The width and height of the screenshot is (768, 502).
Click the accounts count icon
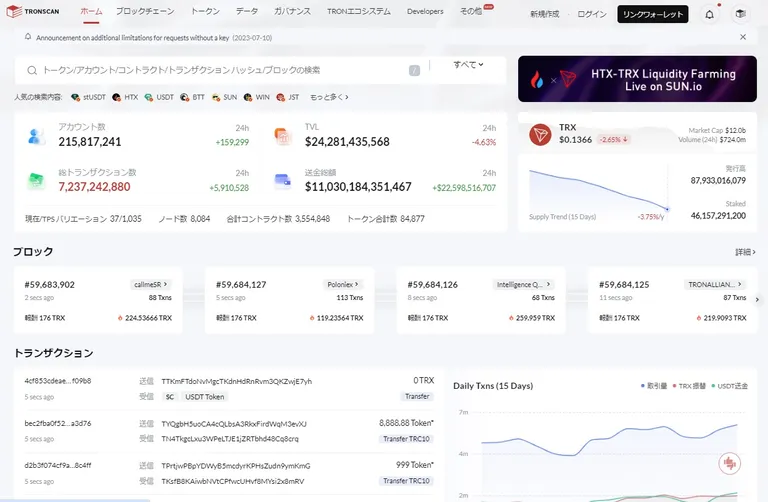click(x=36, y=136)
